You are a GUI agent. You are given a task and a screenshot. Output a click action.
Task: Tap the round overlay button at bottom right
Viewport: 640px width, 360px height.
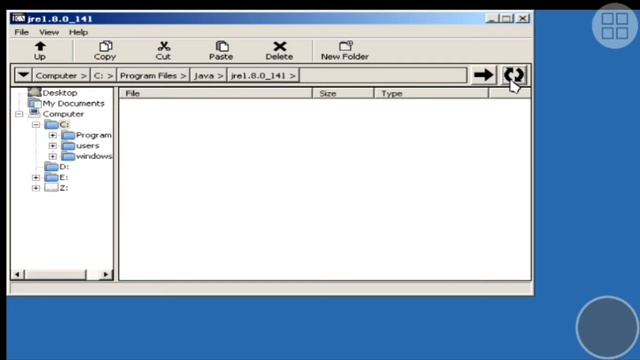607,327
